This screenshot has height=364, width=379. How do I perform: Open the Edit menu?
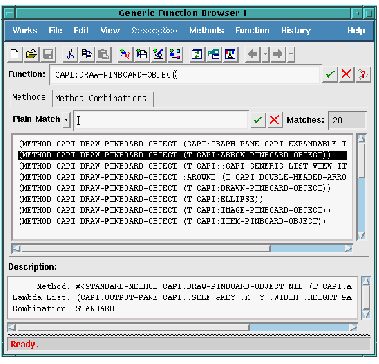click(x=81, y=30)
